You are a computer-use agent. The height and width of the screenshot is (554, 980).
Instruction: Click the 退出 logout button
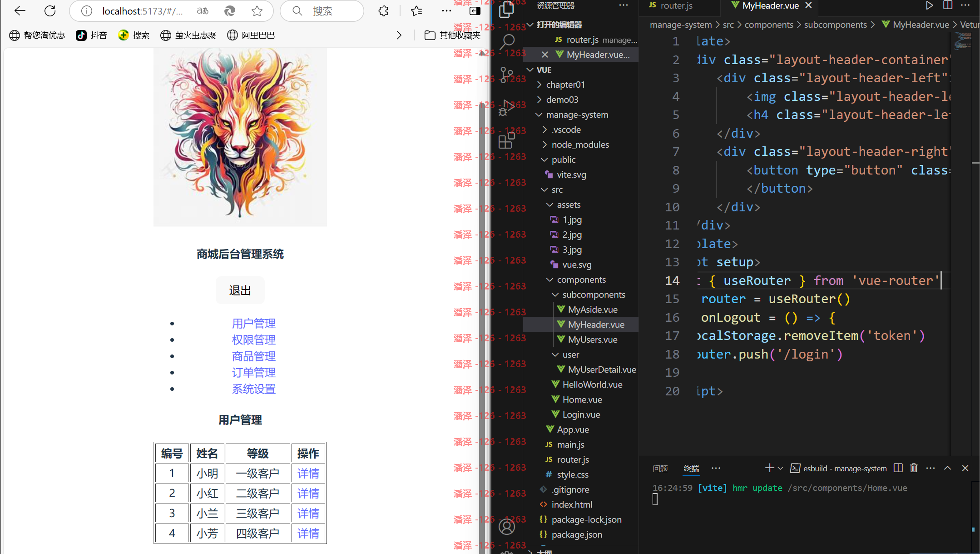tap(240, 290)
